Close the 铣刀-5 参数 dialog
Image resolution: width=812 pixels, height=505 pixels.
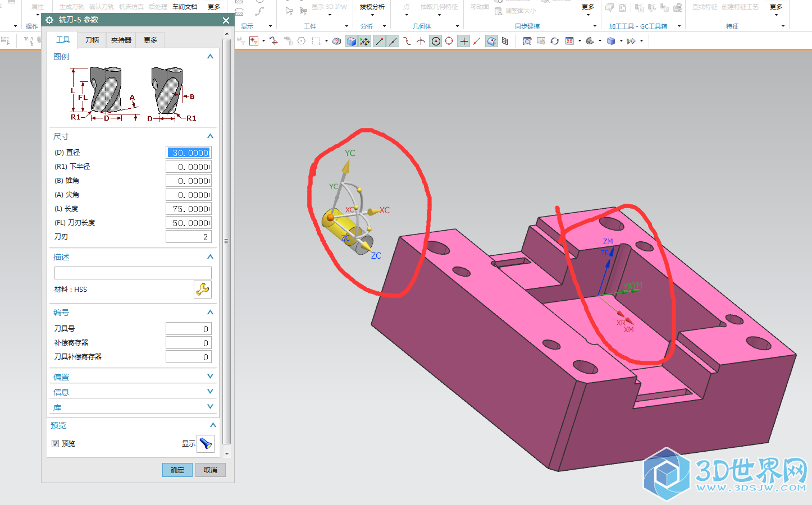point(226,20)
